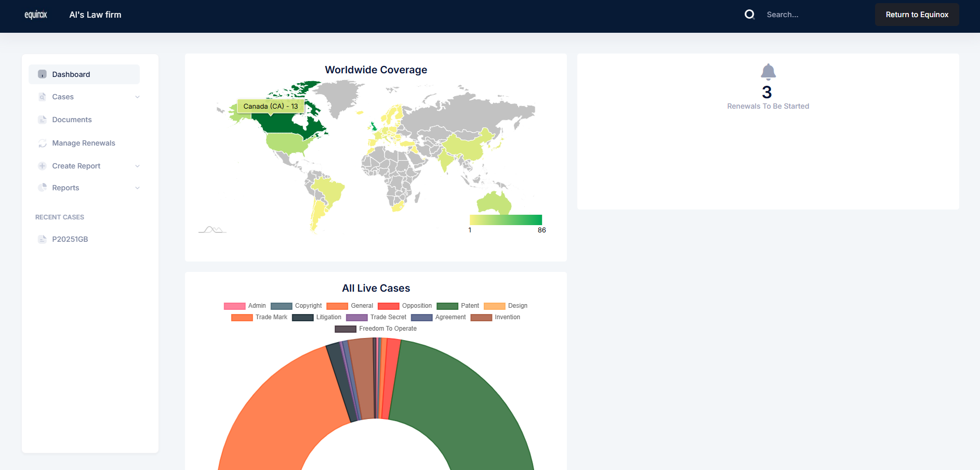Toggle Trade Mark legend swatch
Viewport: 980px width, 470px height.
(x=242, y=318)
